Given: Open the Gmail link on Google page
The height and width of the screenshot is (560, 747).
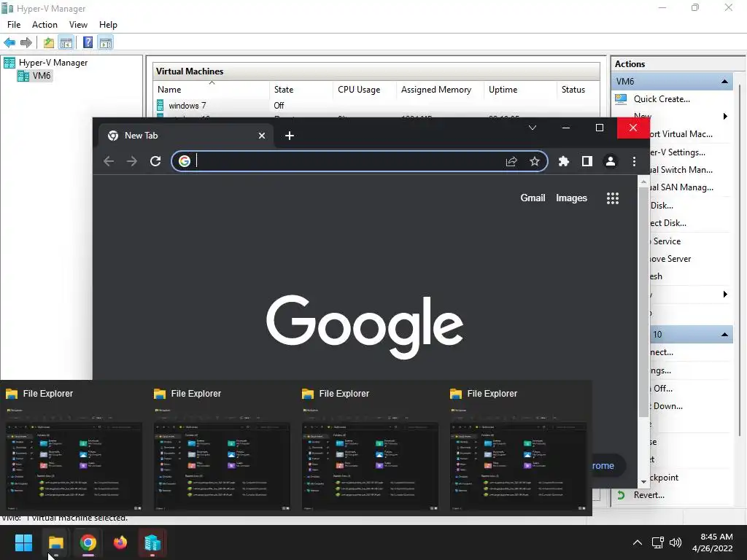Looking at the screenshot, I should click(x=533, y=198).
